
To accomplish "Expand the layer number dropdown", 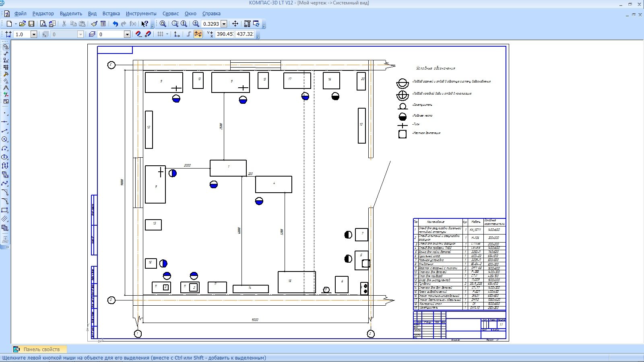I will click(x=127, y=35).
